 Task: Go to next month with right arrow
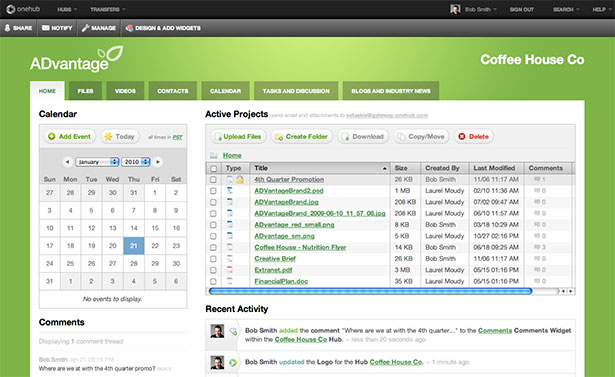(x=158, y=162)
